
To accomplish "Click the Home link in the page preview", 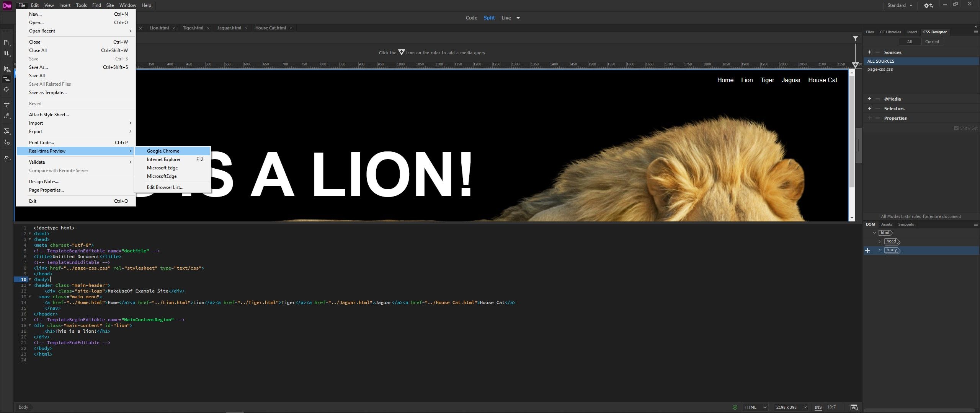I will (x=725, y=80).
